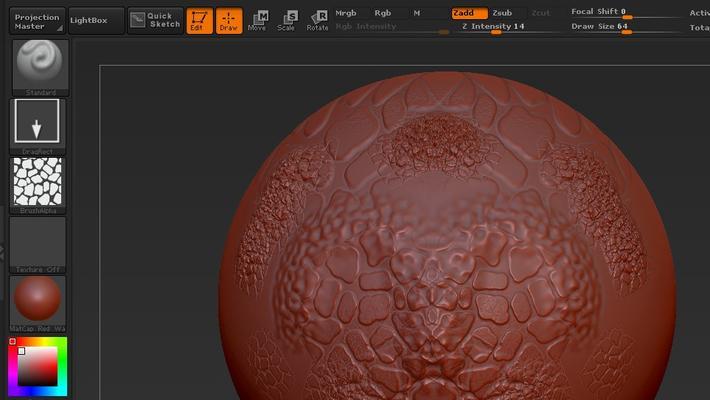Toggle Zadd sculpt mode

pyautogui.click(x=470, y=13)
